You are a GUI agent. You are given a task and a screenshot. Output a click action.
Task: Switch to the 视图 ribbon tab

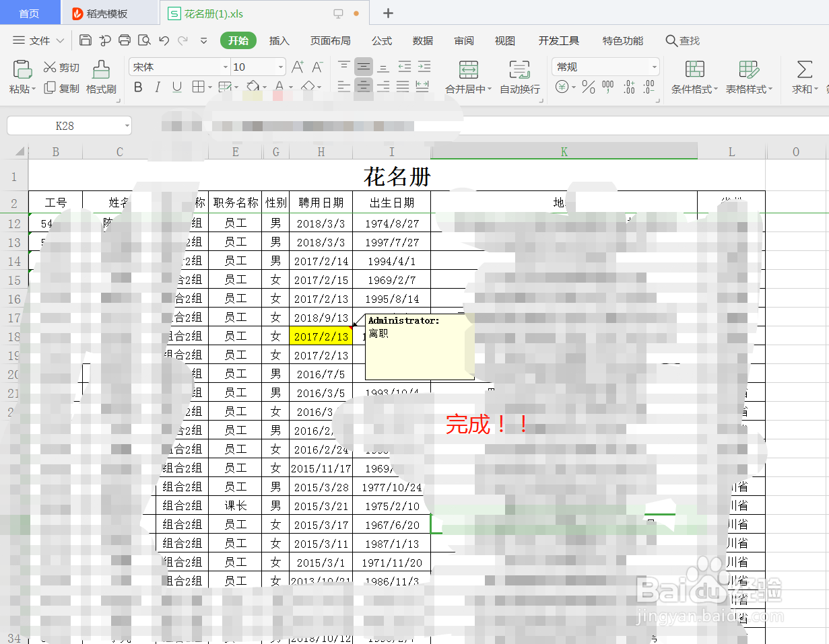tap(504, 40)
